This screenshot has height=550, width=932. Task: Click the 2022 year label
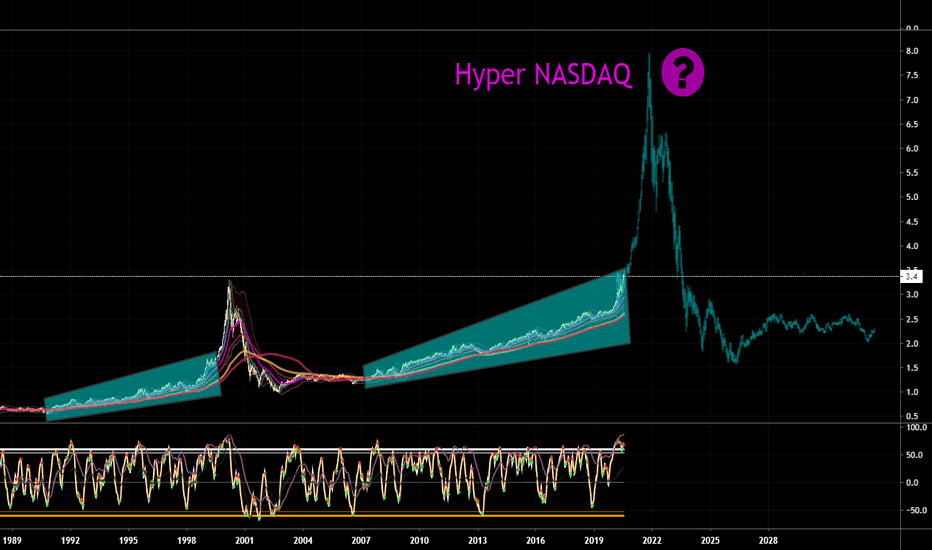pos(652,540)
